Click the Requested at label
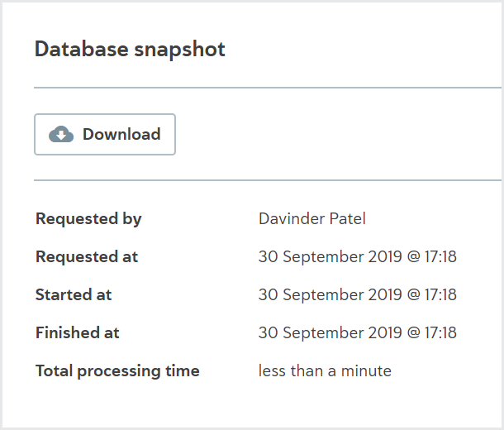Viewport: 504px width, 430px height. click(x=87, y=256)
